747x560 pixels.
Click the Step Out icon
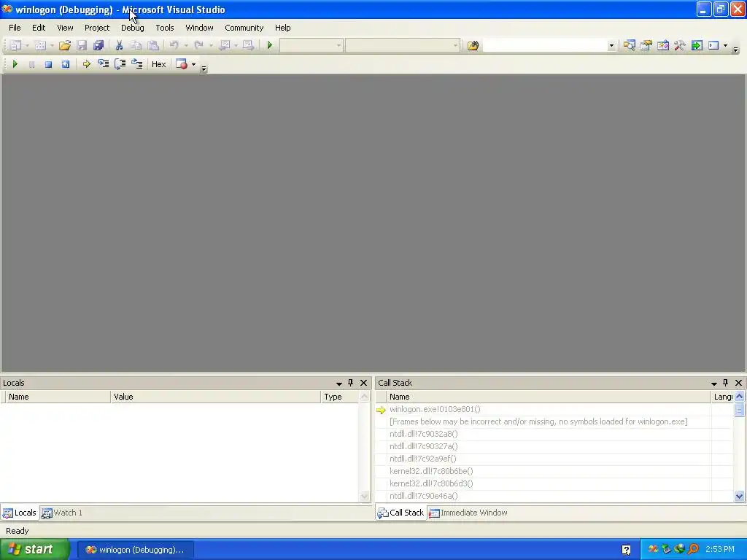136,64
